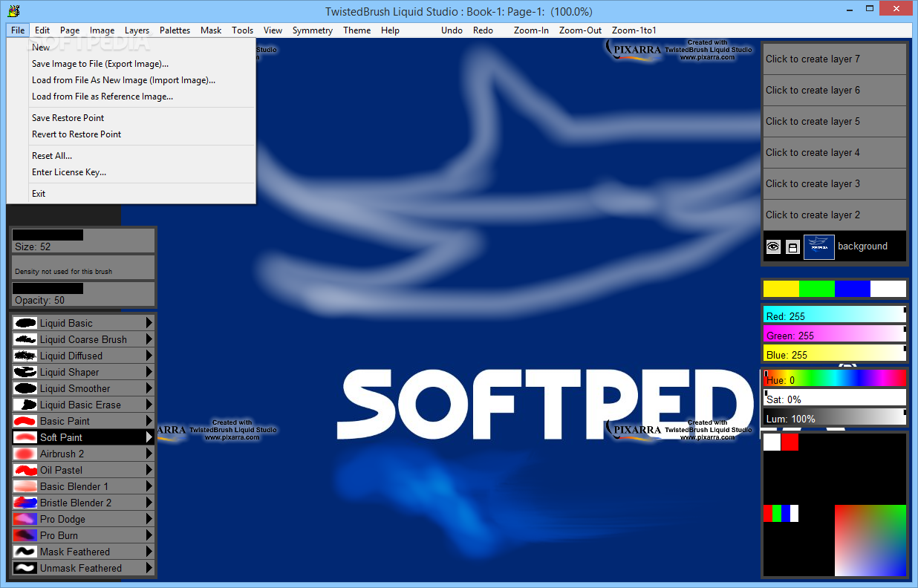Click to create layer 2
Screen dimensions: 918x588
pyautogui.click(x=835, y=215)
